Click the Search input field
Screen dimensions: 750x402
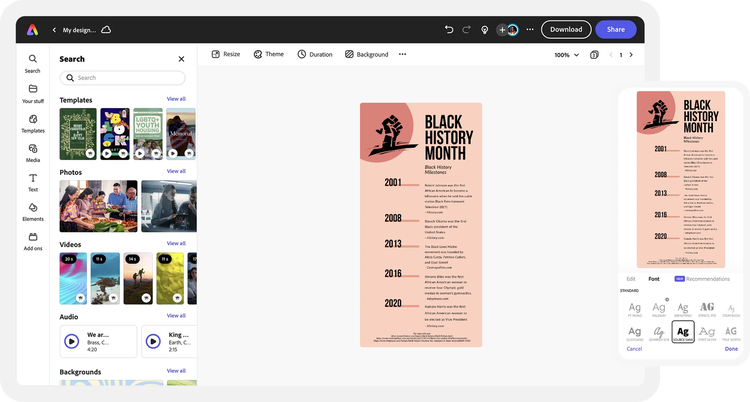122,78
